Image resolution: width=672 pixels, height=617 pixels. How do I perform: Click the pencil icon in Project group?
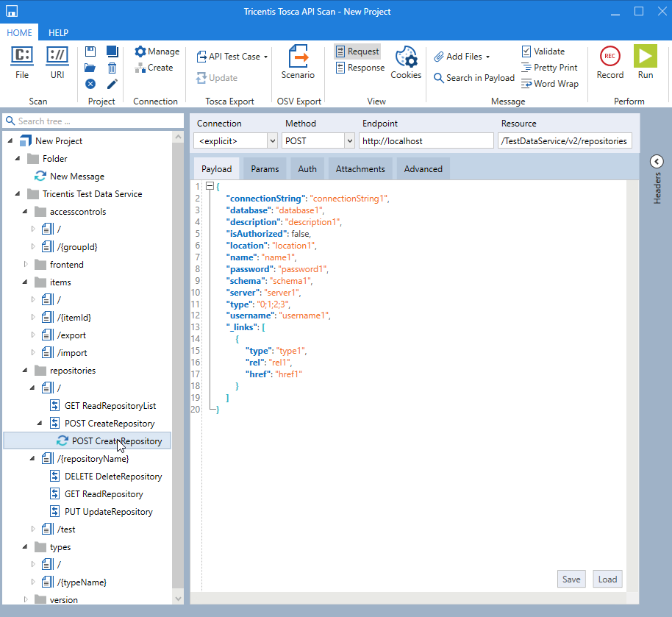coord(112,84)
